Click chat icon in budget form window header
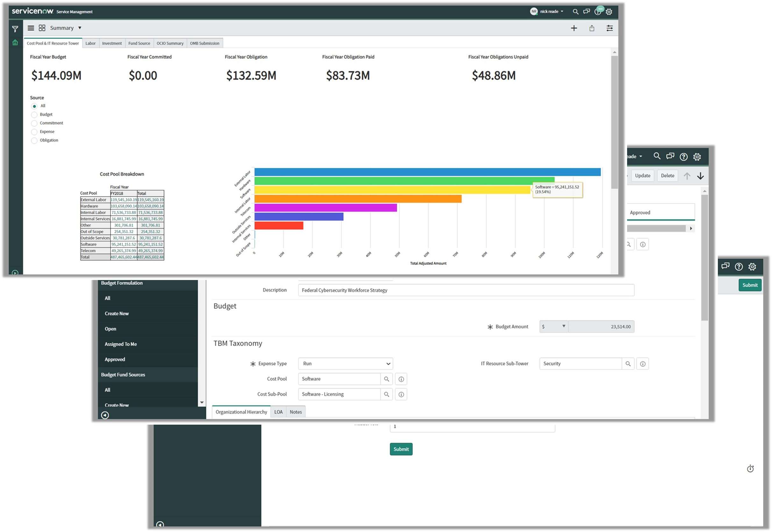 coord(670,156)
